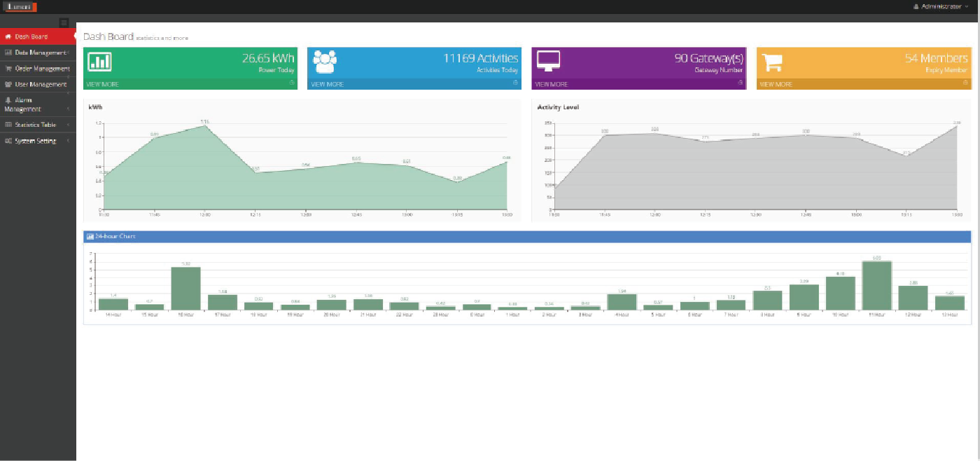Screen dimensions: 980x461
Task: Click the shopping cart icon in the Members card
Action: point(771,62)
